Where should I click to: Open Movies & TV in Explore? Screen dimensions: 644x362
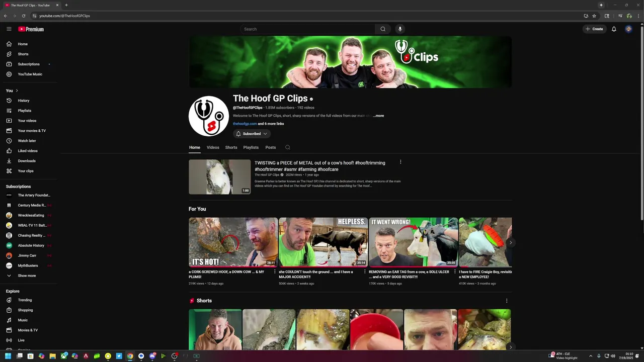(x=28, y=330)
